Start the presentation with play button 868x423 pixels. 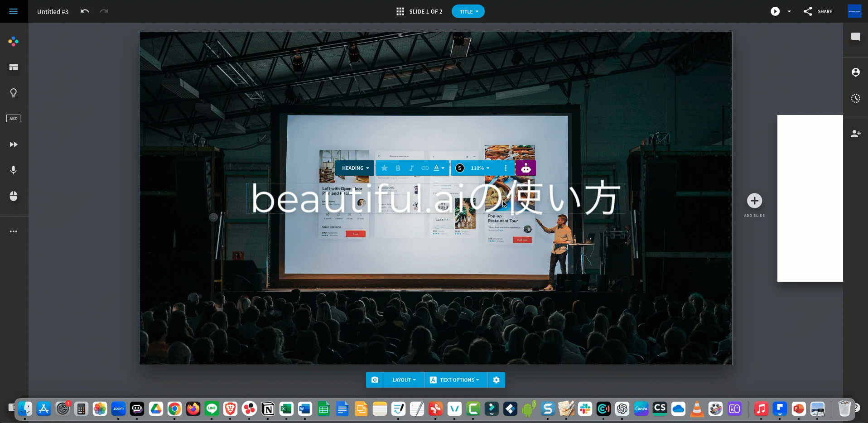[775, 11]
